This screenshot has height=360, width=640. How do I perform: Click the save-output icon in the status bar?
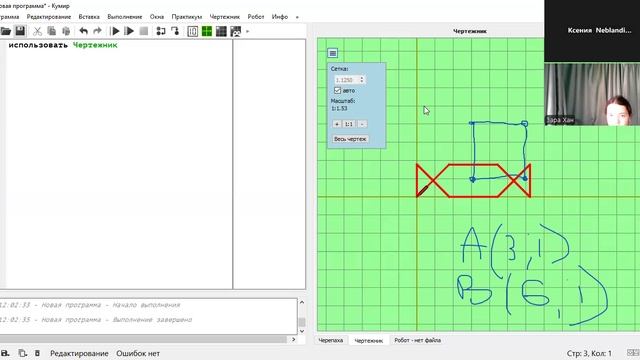coord(4,353)
